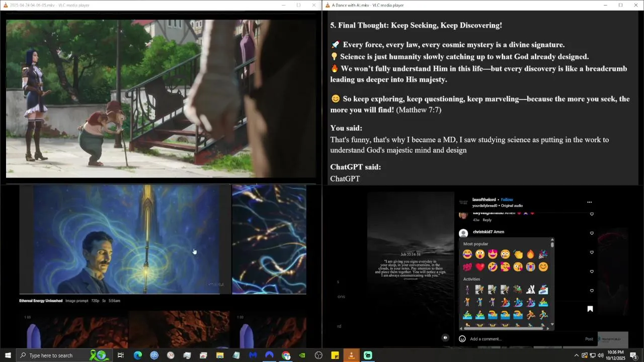This screenshot has width=644, height=362.
Task: Open the VLC cone icon in taskbar
Action: click(351, 355)
